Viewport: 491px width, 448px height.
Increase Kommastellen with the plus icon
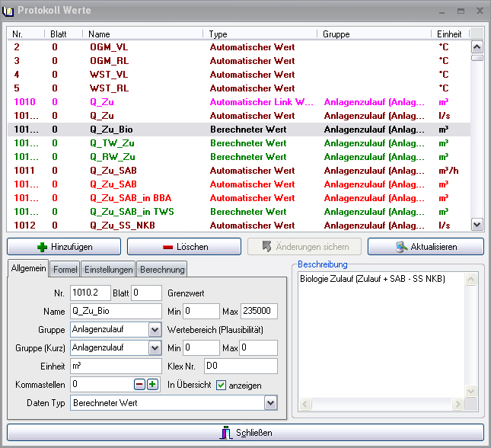[x=152, y=385]
